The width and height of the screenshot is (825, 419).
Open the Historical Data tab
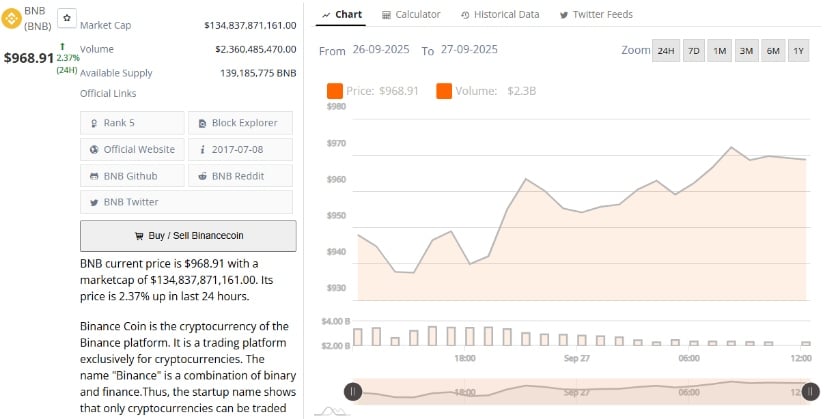point(500,15)
